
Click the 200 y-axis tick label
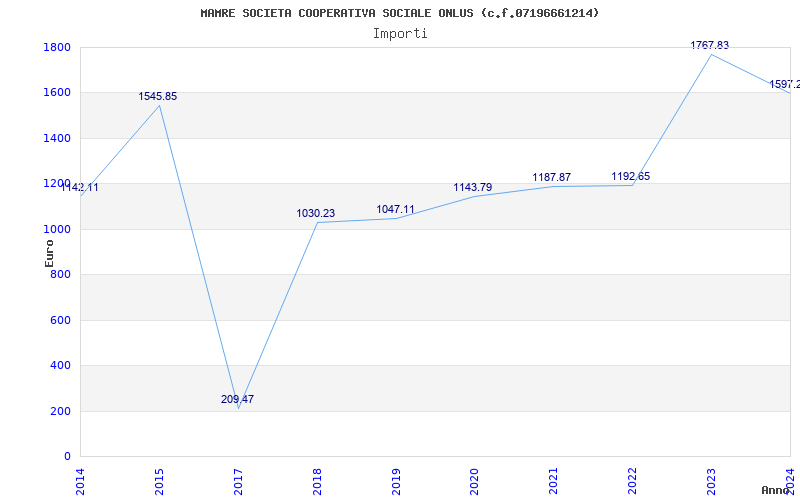pos(61,411)
